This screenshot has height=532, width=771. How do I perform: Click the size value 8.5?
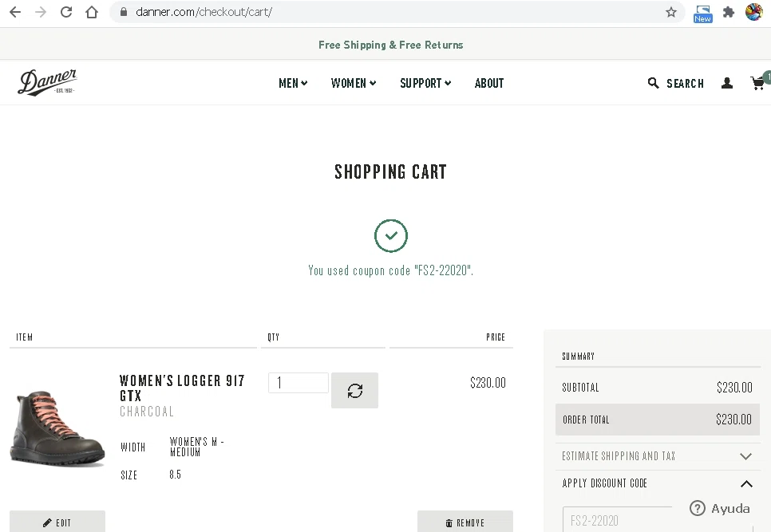coord(175,475)
